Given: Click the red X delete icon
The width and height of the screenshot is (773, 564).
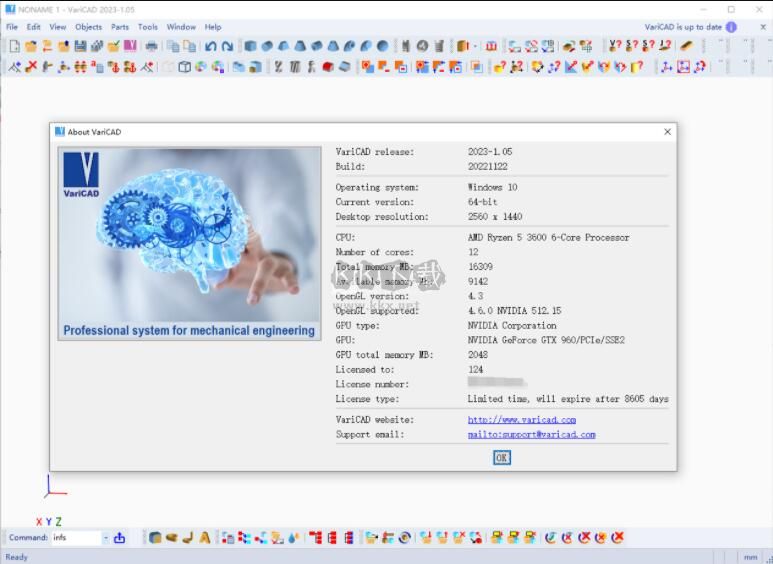Looking at the screenshot, I should pos(31,67).
